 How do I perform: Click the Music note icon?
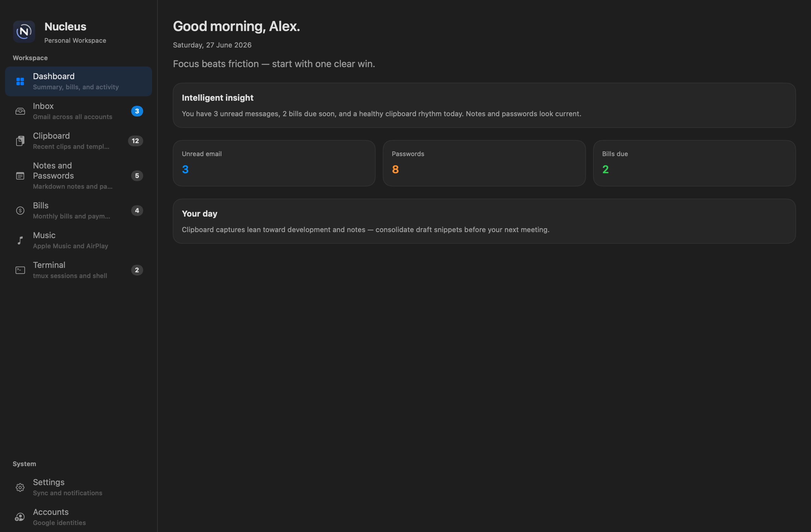pyautogui.click(x=20, y=240)
